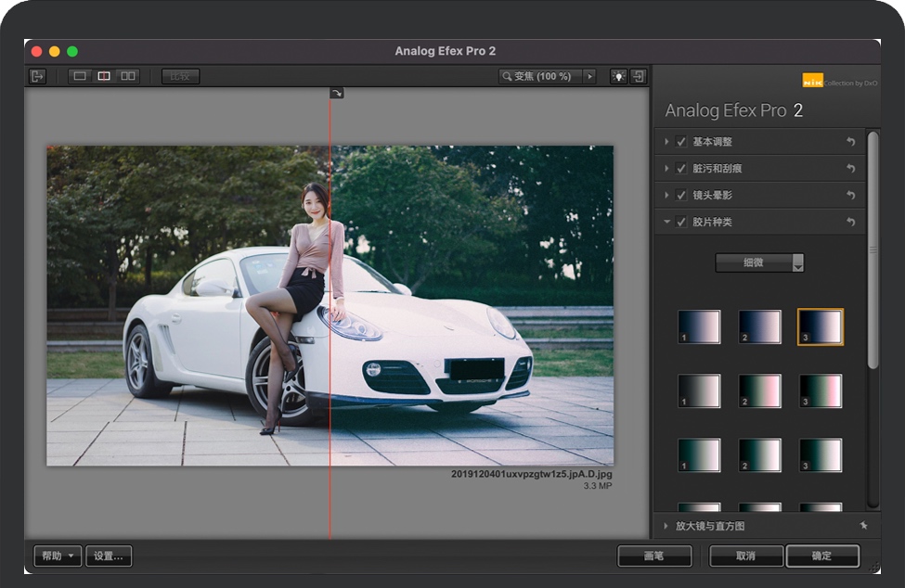
Task: Select split preview view mode
Action: (x=104, y=76)
